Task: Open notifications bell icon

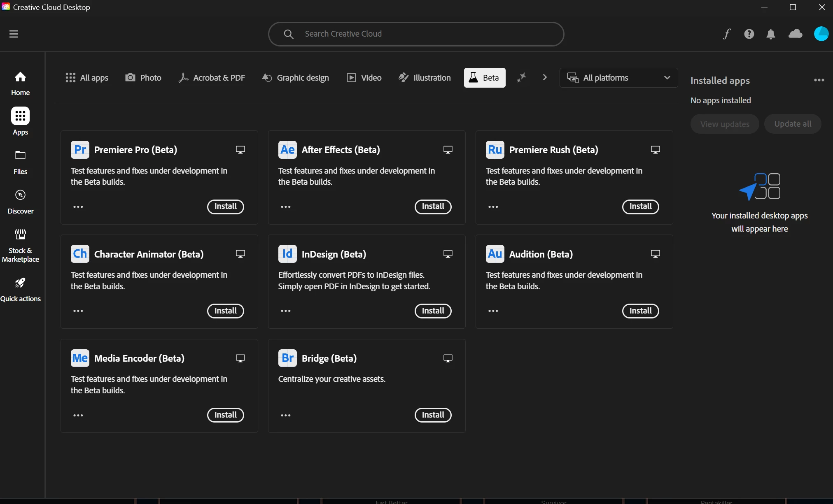Action: (x=771, y=34)
